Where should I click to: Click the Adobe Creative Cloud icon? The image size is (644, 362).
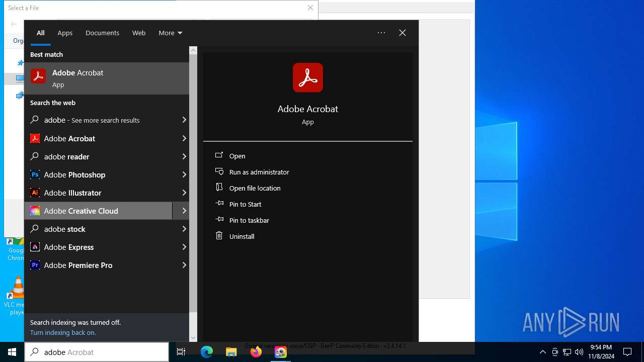coord(35,211)
